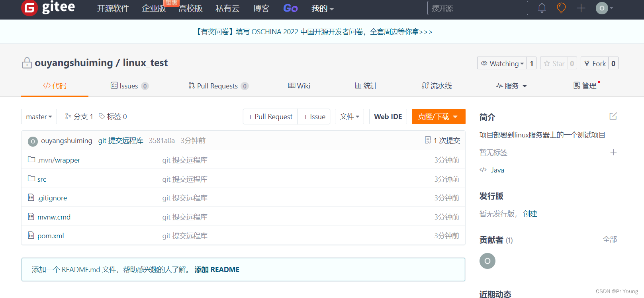The image size is (644, 298).
Task: View tags via 标签 0
Action: click(113, 117)
